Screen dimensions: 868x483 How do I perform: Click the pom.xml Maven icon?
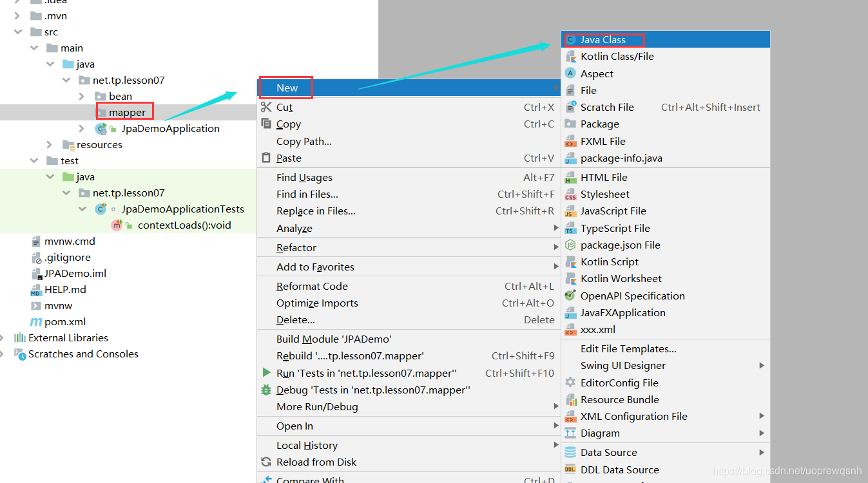pos(36,322)
